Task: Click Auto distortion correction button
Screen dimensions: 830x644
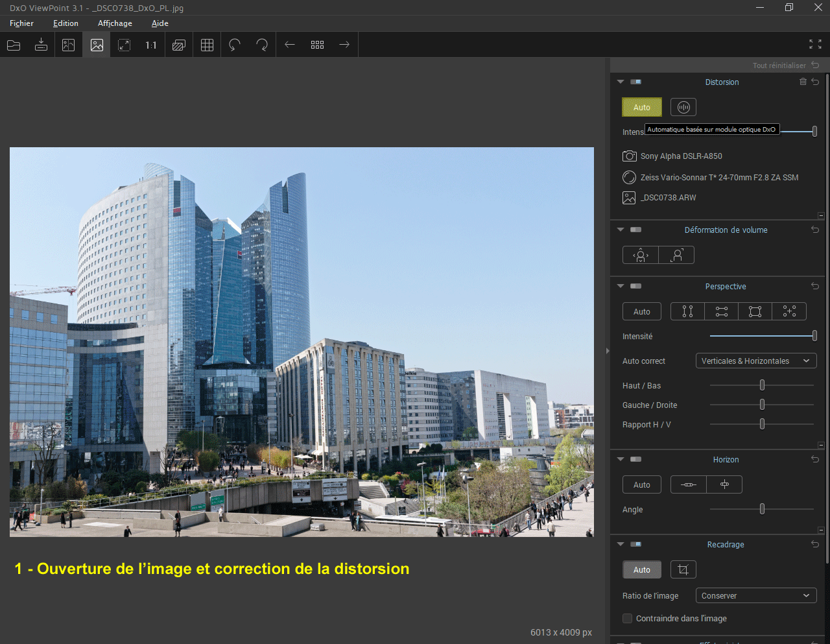Action: (x=642, y=107)
